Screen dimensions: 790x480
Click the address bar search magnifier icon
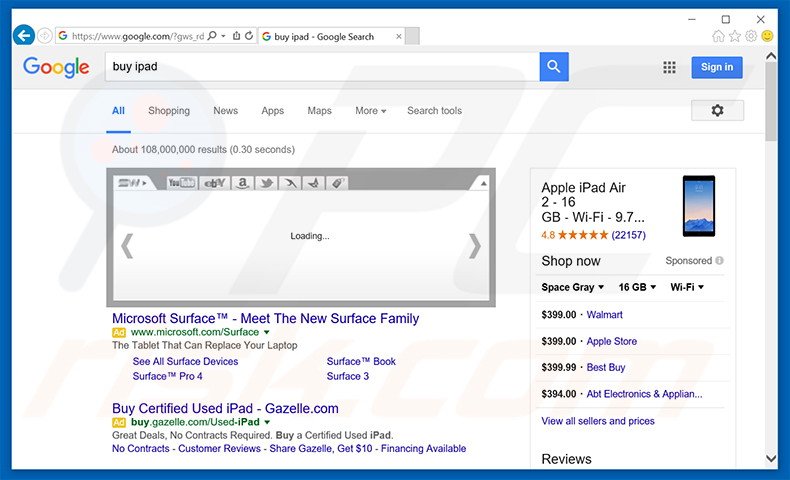[x=212, y=36]
